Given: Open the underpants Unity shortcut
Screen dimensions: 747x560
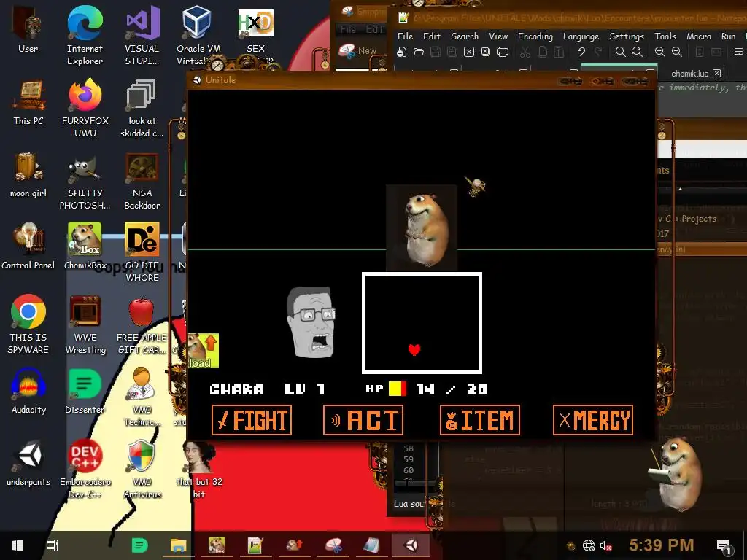Looking at the screenshot, I should click(28, 463).
